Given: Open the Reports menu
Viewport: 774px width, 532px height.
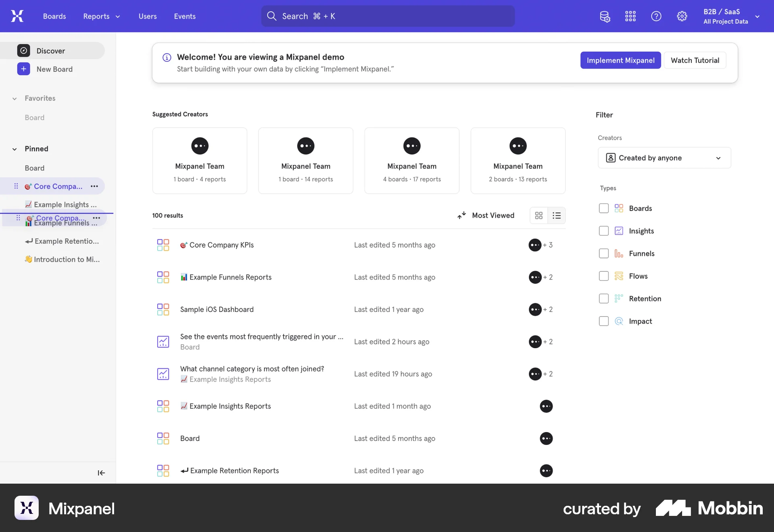Looking at the screenshot, I should (101, 16).
